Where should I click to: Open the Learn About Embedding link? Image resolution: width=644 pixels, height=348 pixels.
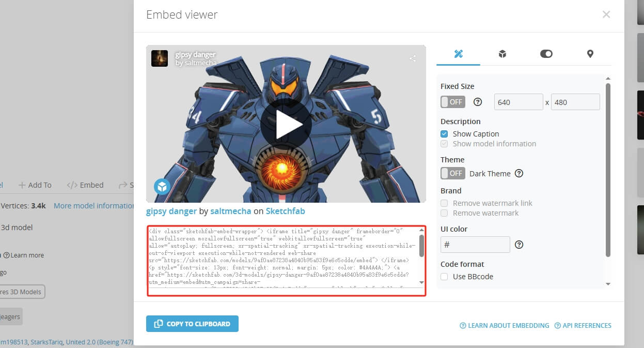(505, 326)
